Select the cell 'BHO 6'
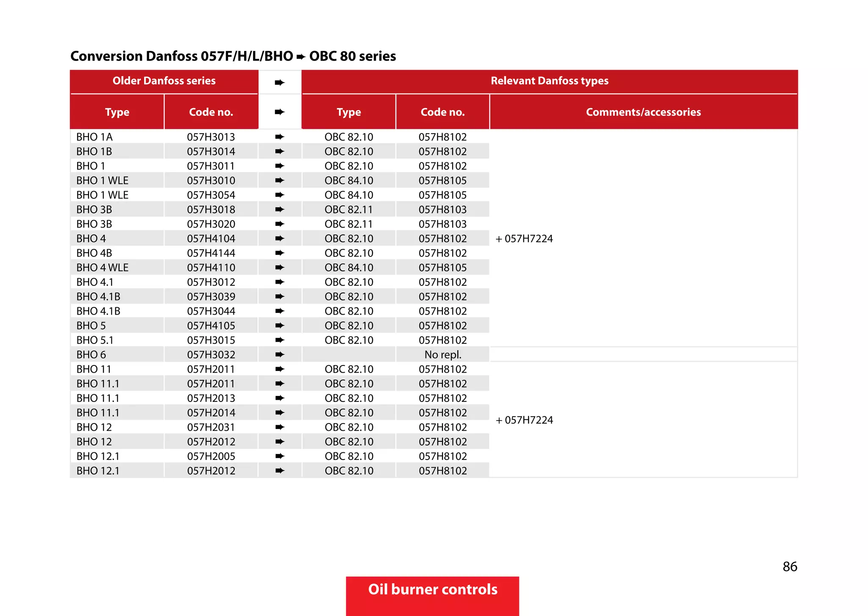This screenshot has height=616, width=868. (91, 354)
